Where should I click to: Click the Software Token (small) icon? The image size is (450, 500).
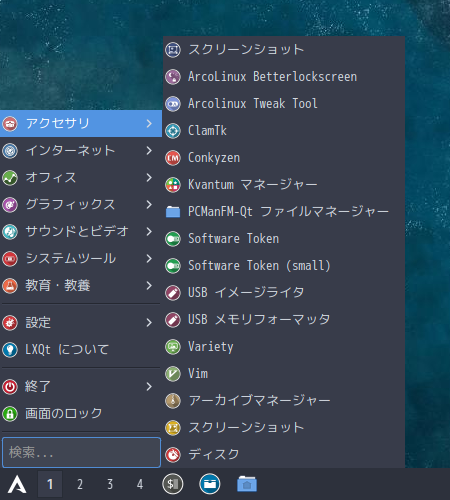(173, 266)
